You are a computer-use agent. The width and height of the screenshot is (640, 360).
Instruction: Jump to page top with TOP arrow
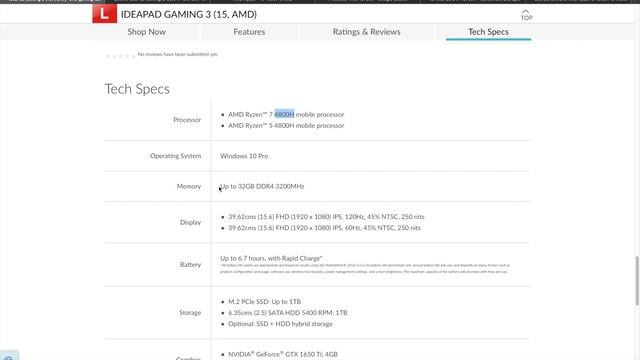[526, 15]
